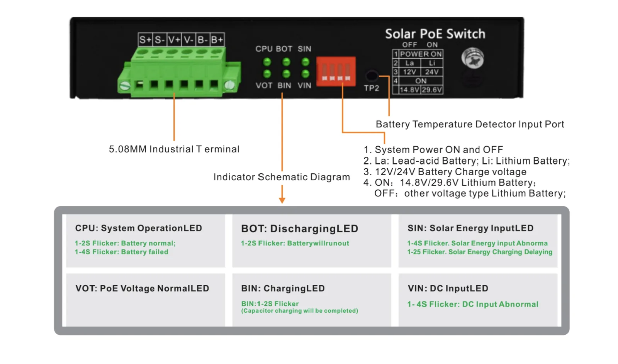Click VOT: PoE Voltage NormalLED heading
618x364 pixels.
coord(142,288)
